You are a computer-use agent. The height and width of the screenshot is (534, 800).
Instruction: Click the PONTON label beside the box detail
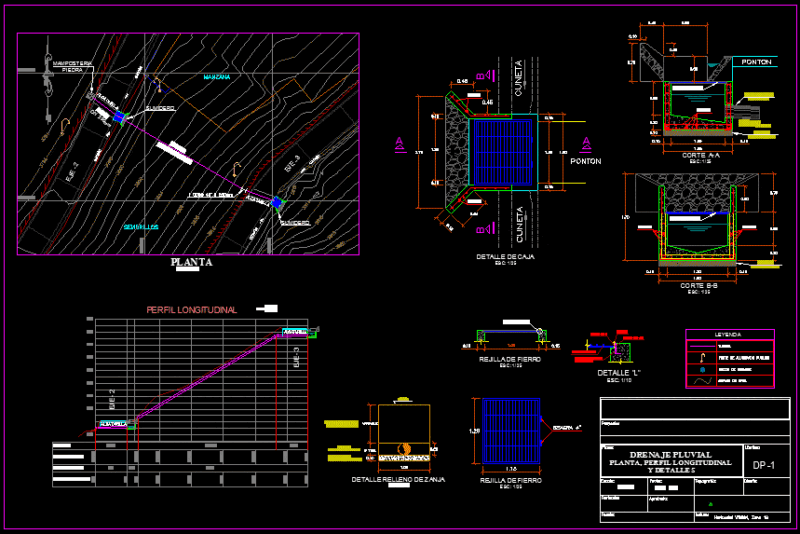(x=586, y=161)
